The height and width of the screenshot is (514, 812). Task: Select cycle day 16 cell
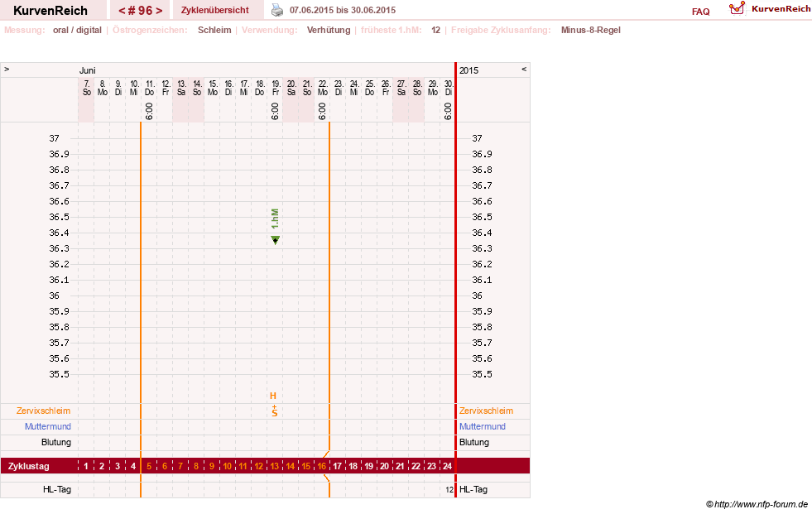tap(322, 466)
